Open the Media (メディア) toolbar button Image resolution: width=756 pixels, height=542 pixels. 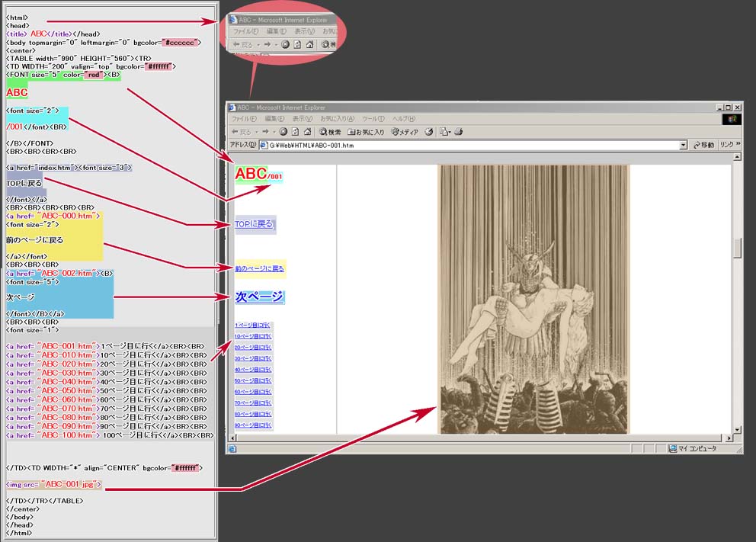tap(405, 132)
